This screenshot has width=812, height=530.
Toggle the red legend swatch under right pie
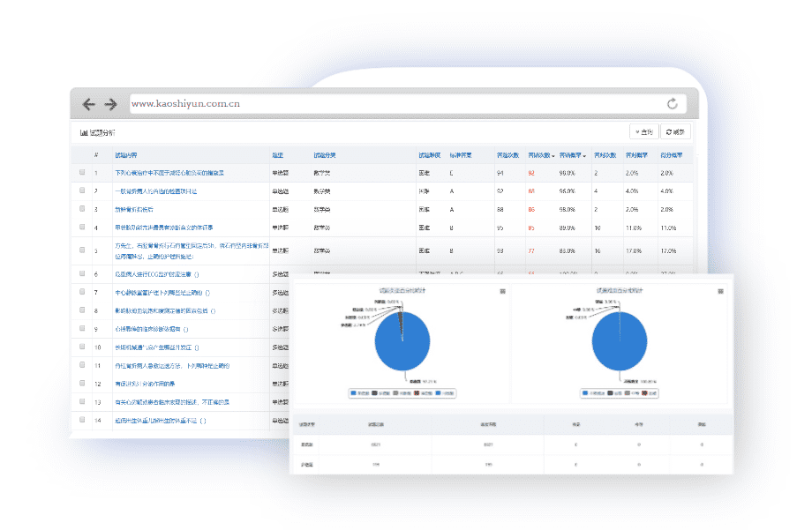tap(644, 393)
